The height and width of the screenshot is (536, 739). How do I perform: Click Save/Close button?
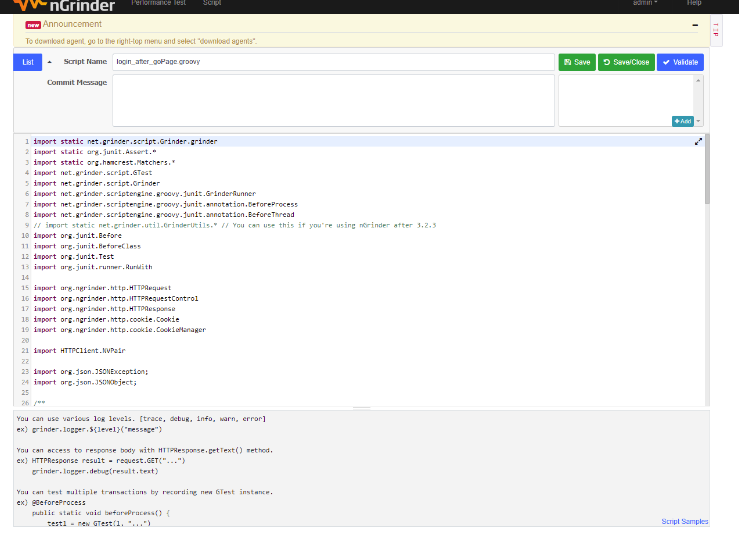[x=626, y=62]
